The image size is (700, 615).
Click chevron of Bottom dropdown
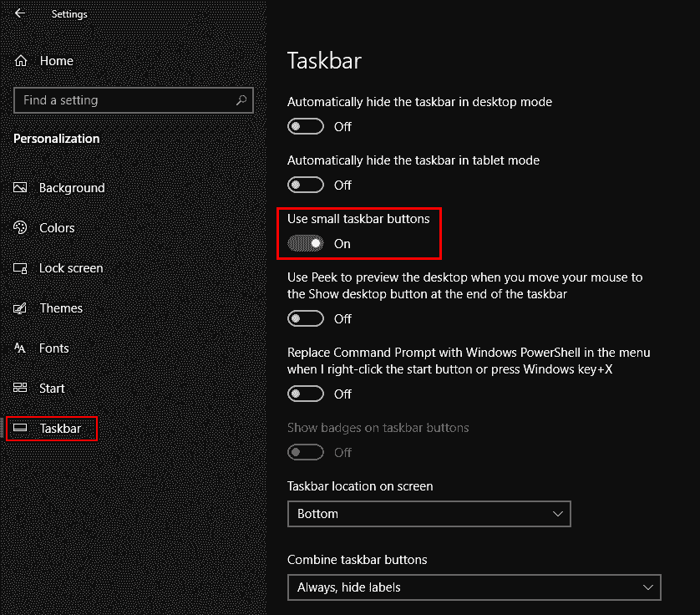coord(558,514)
